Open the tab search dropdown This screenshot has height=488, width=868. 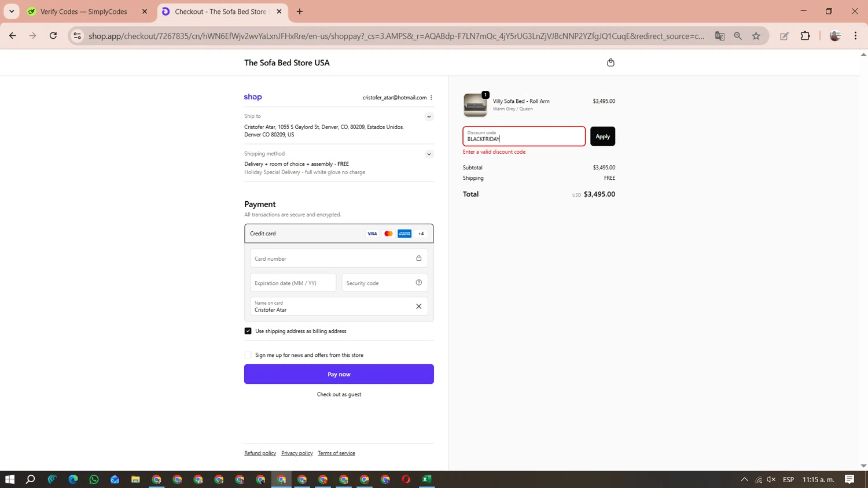[x=12, y=12]
